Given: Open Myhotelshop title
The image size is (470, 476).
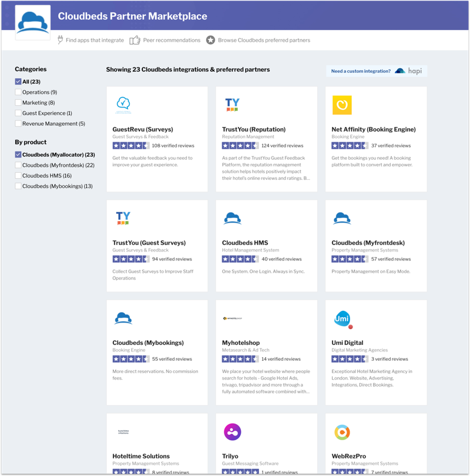Looking at the screenshot, I should tap(241, 343).
